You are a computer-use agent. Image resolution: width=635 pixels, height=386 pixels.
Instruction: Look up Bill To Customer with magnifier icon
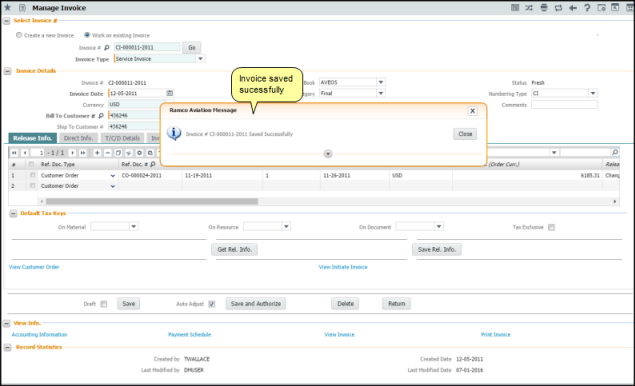tap(101, 115)
